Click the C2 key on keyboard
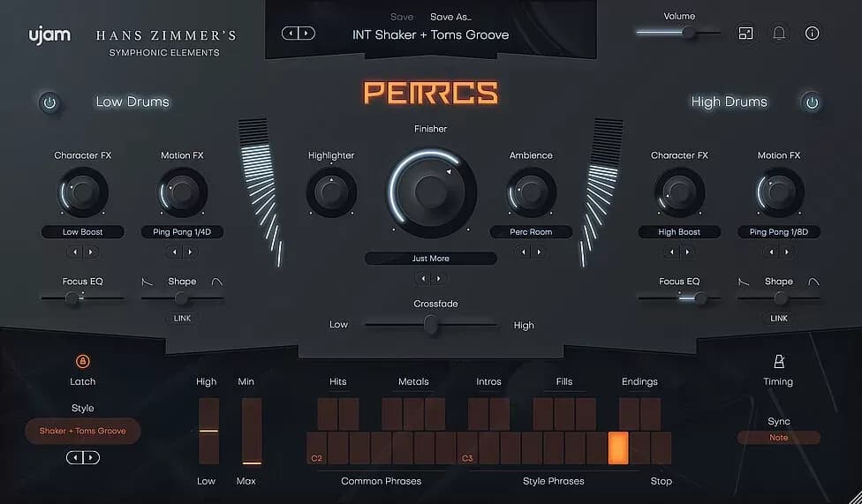 click(x=317, y=448)
